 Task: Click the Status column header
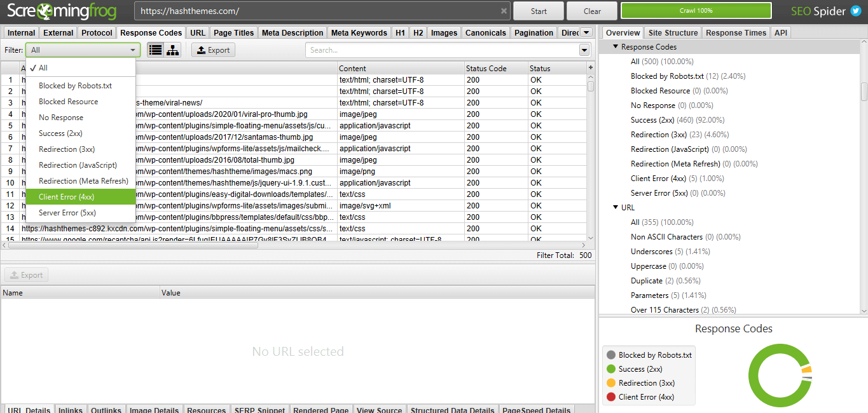(556, 68)
